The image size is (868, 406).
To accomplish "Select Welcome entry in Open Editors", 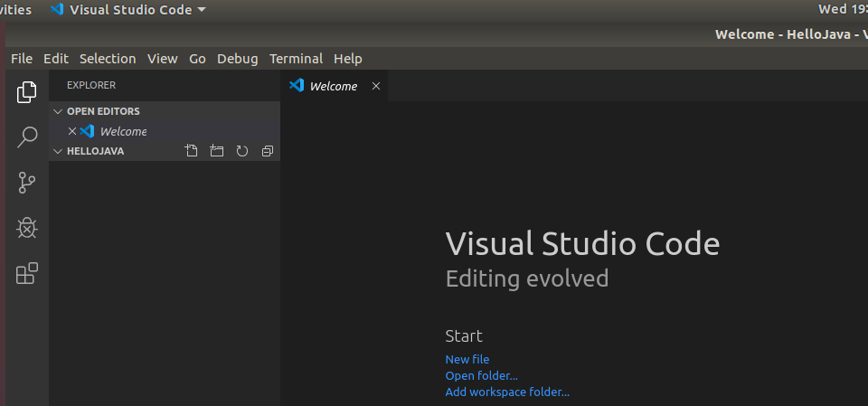I will tap(165, 131).
